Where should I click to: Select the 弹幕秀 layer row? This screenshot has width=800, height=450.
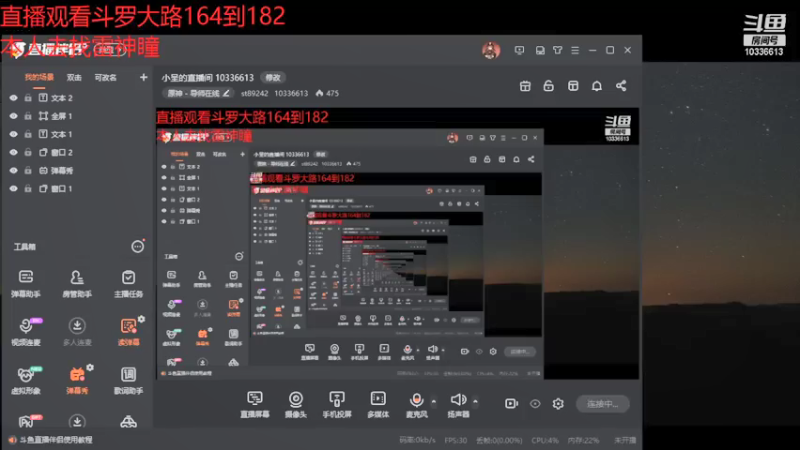[77, 170]
